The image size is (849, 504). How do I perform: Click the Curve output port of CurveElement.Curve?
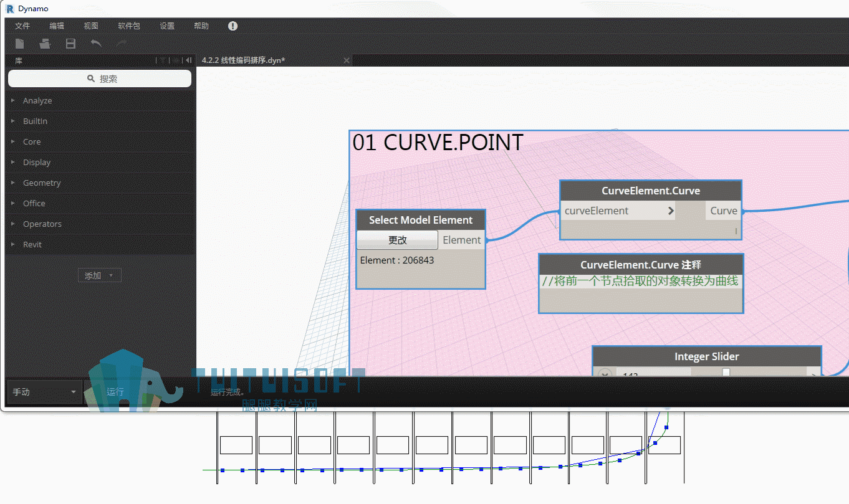click(x=724, y=211)
